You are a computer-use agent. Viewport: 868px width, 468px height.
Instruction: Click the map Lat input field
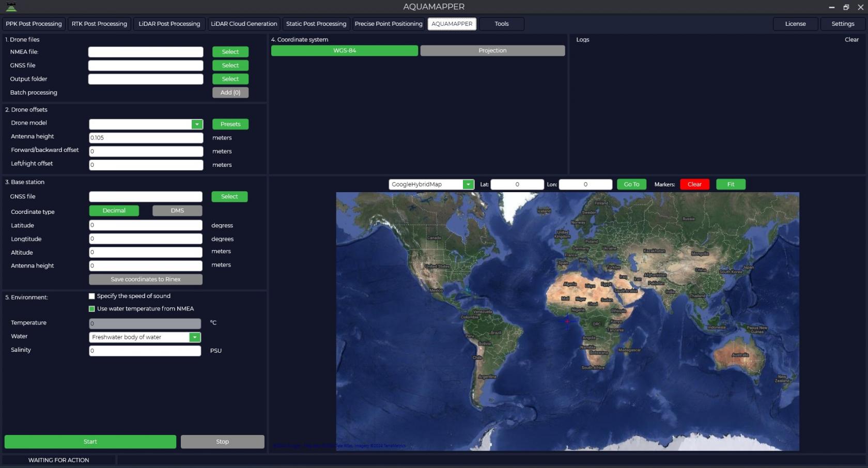(x=517, y=184)
